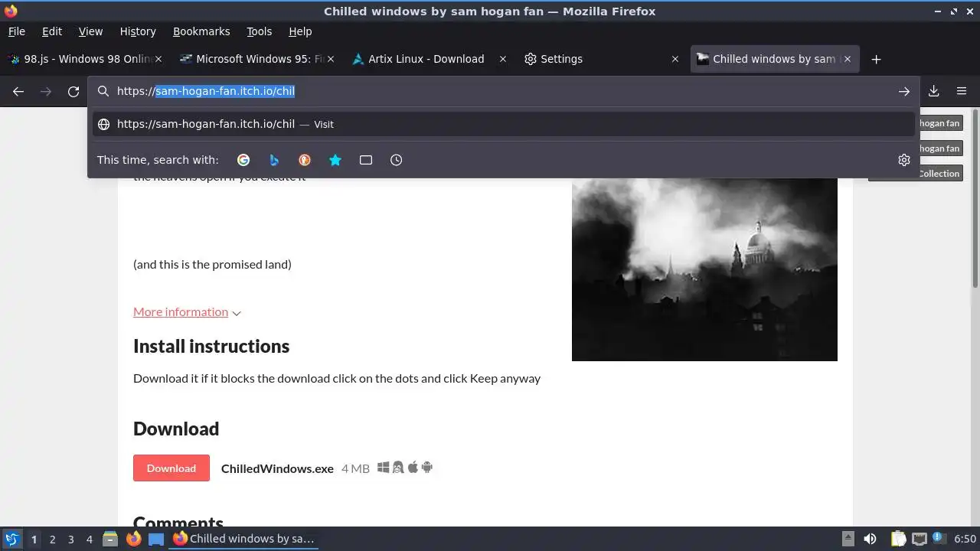Switch to workspace 3 in the taskbar

[70, 539]
